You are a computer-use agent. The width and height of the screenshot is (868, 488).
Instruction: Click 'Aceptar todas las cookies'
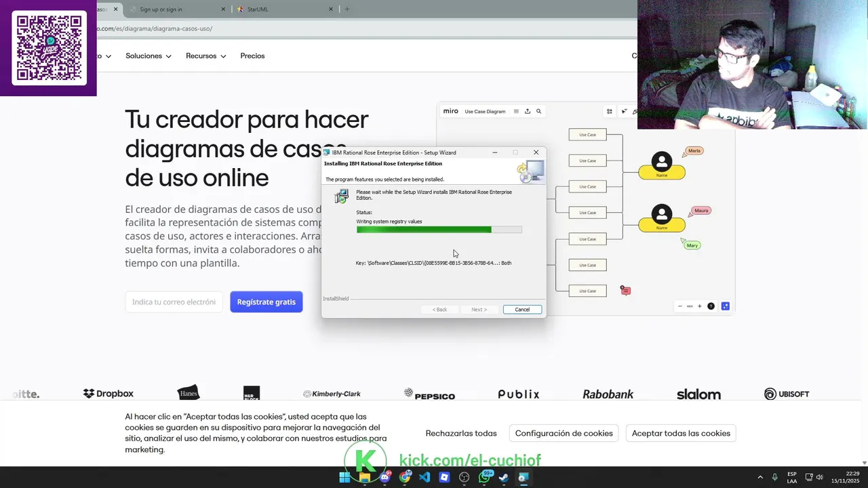click(x=681, y=433)
